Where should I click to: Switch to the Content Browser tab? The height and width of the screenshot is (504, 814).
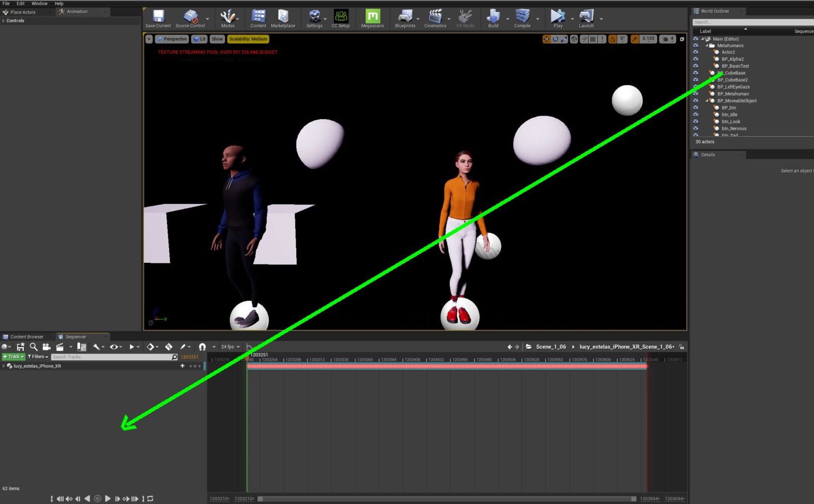coord(26,337)
